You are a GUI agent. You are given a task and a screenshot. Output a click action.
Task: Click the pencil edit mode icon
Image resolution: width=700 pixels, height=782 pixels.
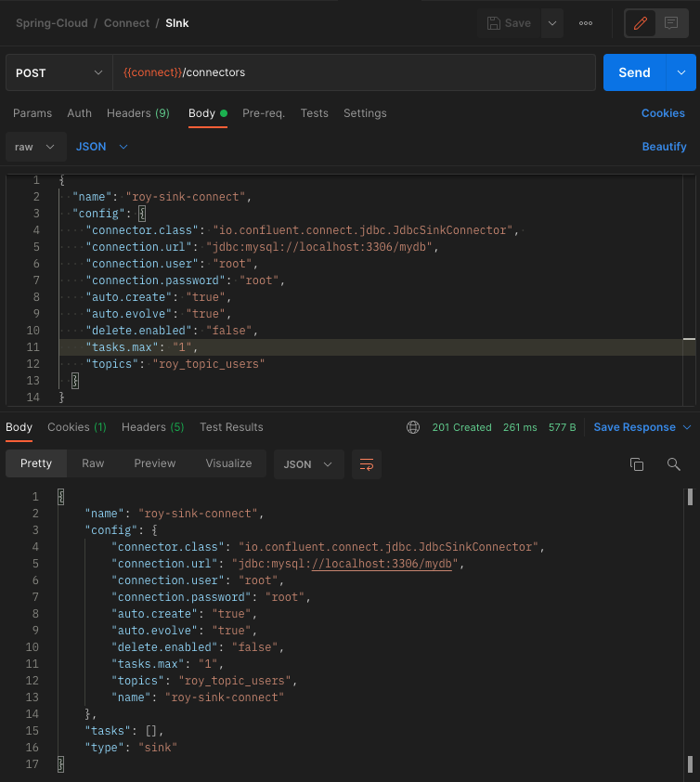coord(641,23)
